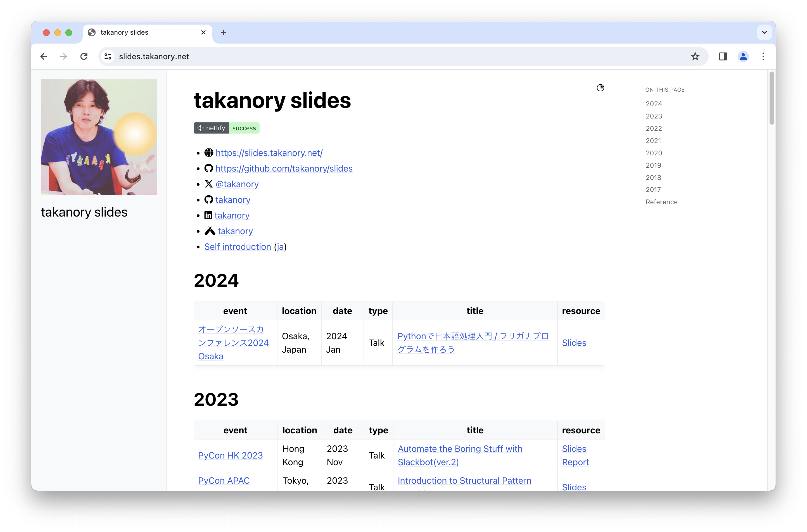Click the globe icon beside slides.takanory.net

tap(209, 153)
